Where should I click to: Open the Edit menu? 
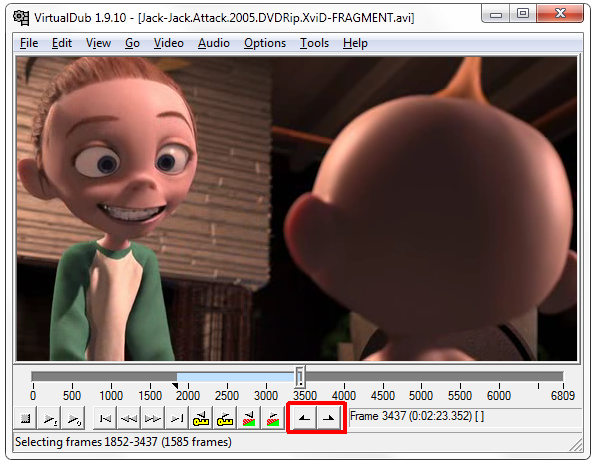[62, 43]
